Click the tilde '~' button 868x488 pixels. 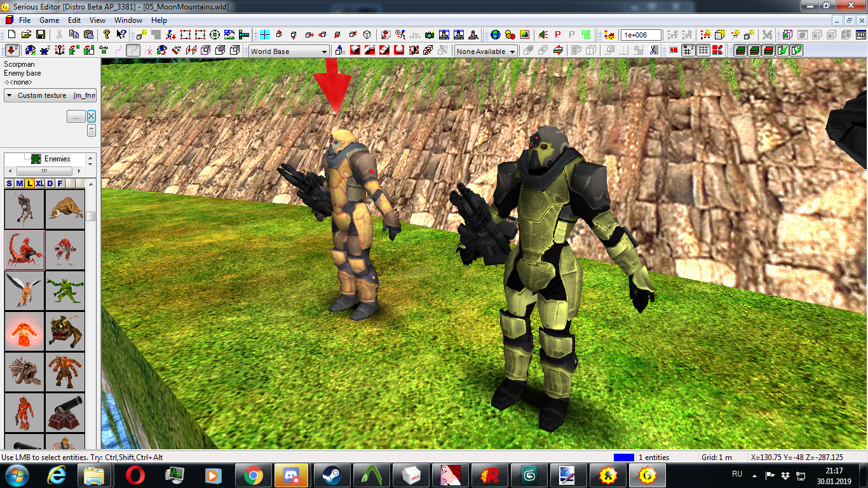coord(92,130)
